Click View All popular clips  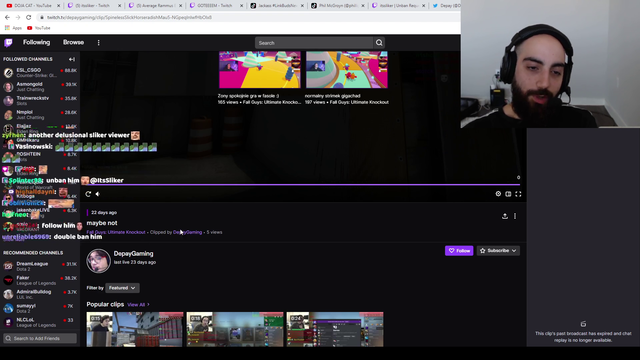pos(138,305)
